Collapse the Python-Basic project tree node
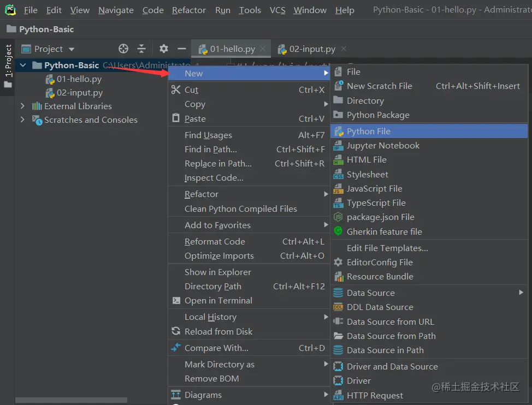This screenshot has width=532, height=405. [x=23, y=65]
